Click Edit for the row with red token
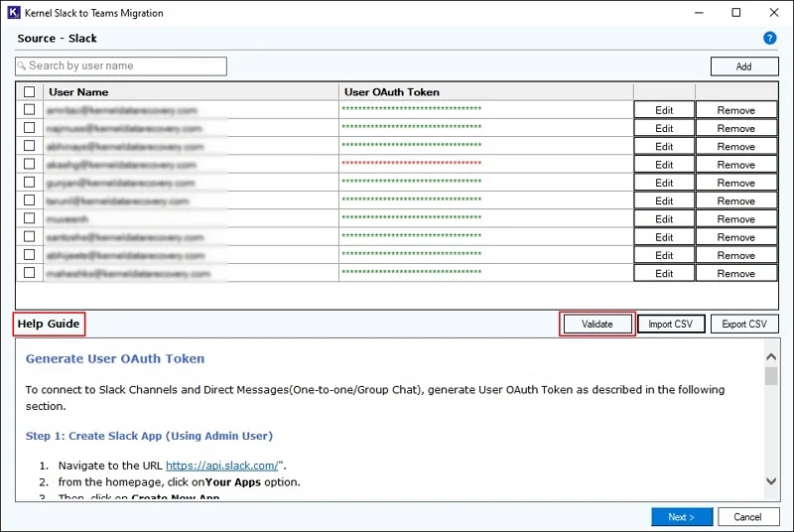794x532 pixels. coord(664,165)
